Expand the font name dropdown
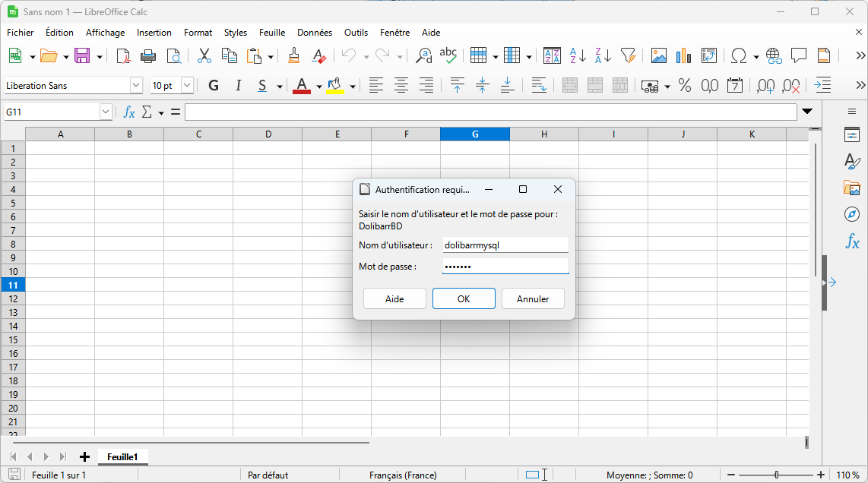This screenshot has width=868, height=483. [x=136, y=86]
